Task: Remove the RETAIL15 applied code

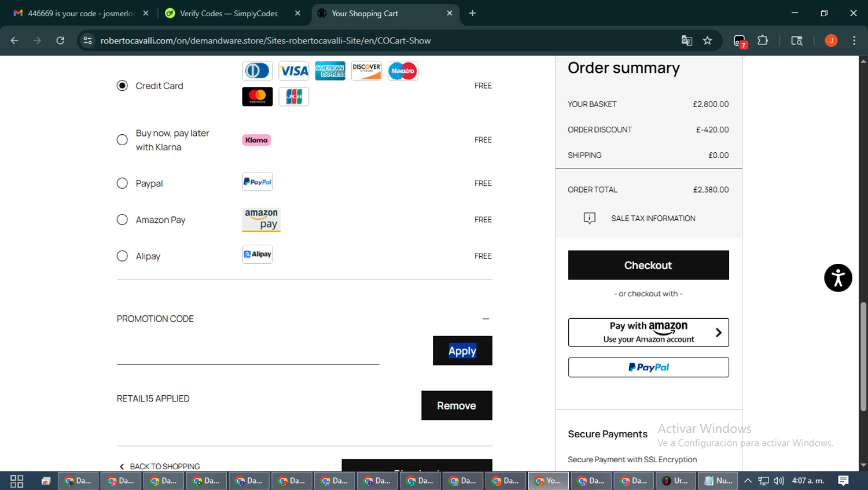Action: (457, 406)
